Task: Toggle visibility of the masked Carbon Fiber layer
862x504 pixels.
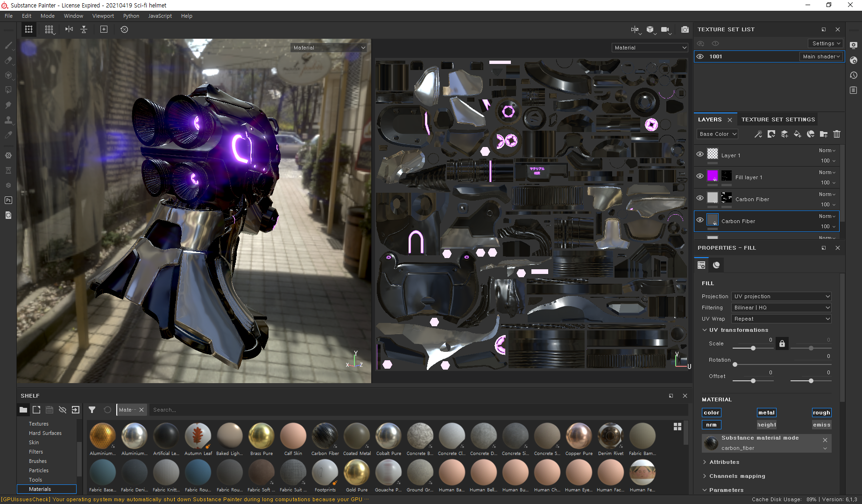Action: pyautogui.click(x=700, y=198)
